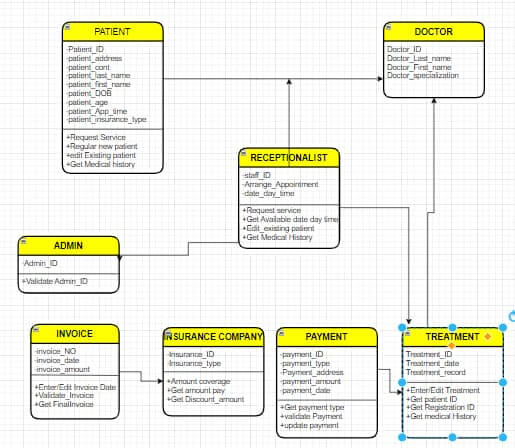Click the +Enter/Edit Invoice Date method

(x=75, y=387)
